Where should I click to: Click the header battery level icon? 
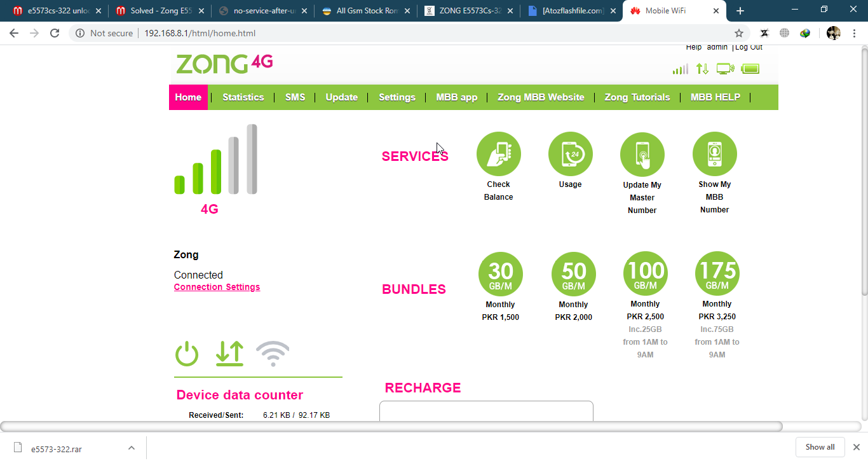pos(750,69)
